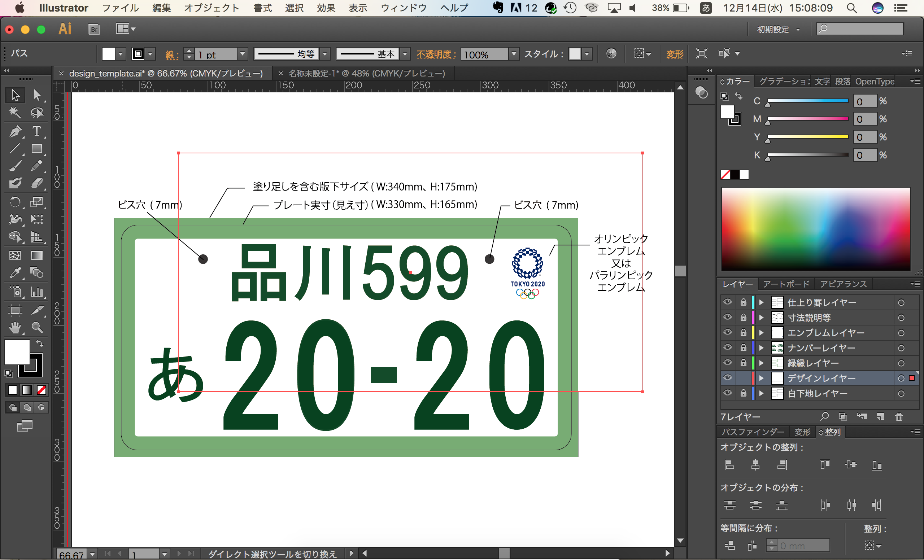924x560 pixels.
Task: Hide the デザインレイヤー layer
Action: coord(728,378)
